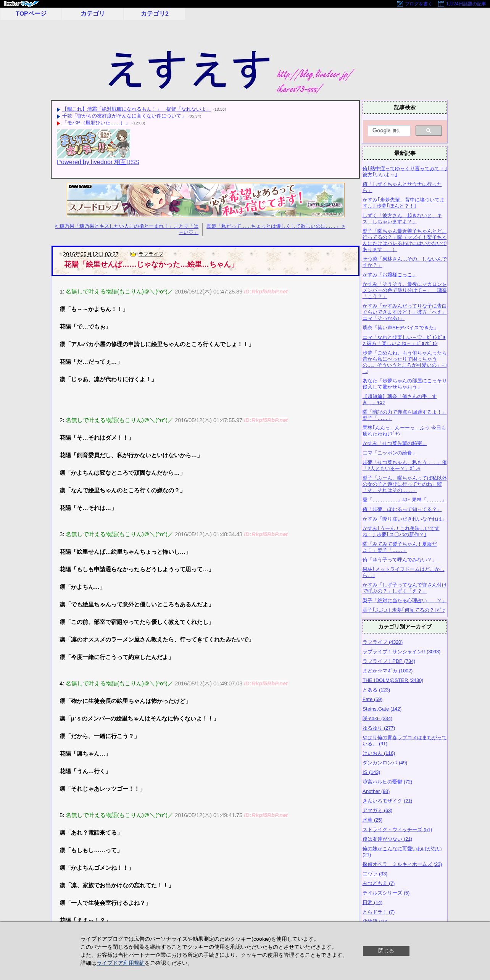This screenshot has width=490, height=980.
Task: Open category 涼宮ハルヒの憂鬱 (72)
Action: [x=387, y=782]
